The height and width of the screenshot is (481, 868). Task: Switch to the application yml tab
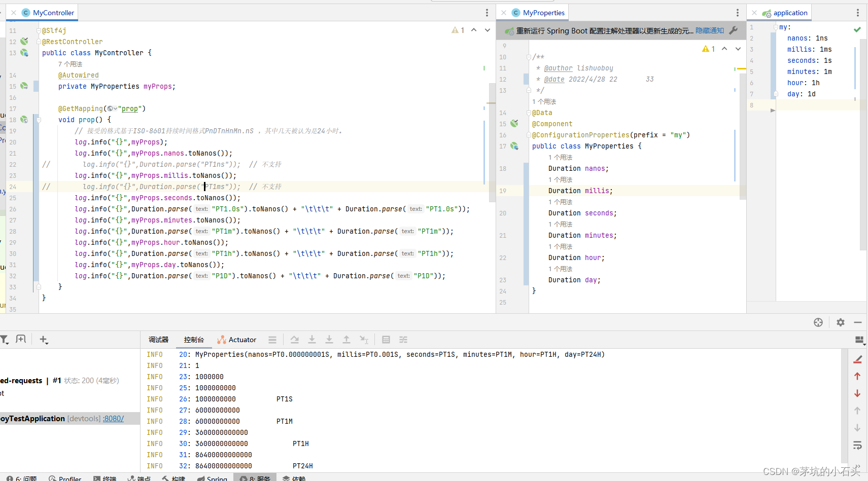tap(785, 13)
